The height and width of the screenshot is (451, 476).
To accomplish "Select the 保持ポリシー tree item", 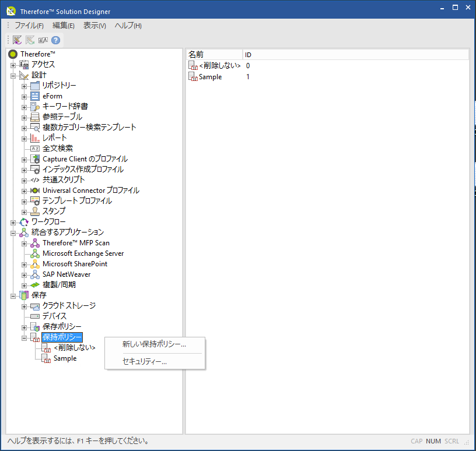I will [62, 337].
